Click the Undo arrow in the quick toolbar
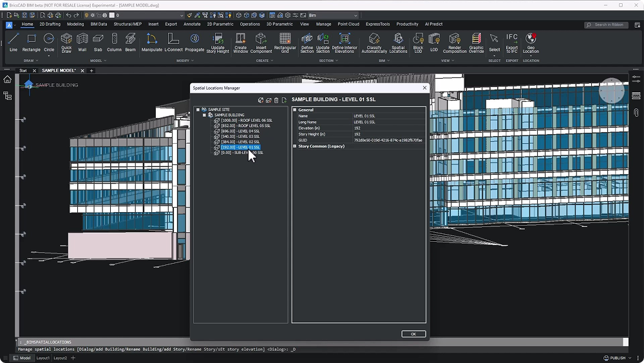 pos(69,15)
